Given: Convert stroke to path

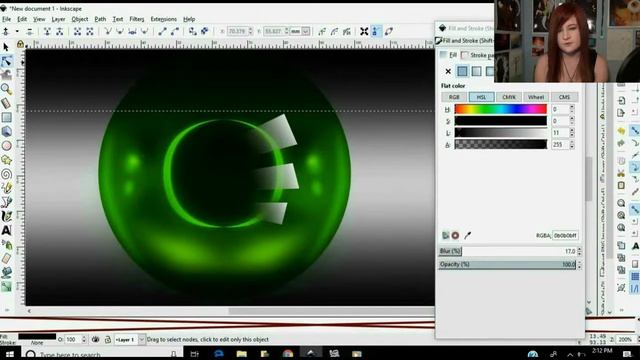Looking at the screenshot, I should (x=205, y=31).
